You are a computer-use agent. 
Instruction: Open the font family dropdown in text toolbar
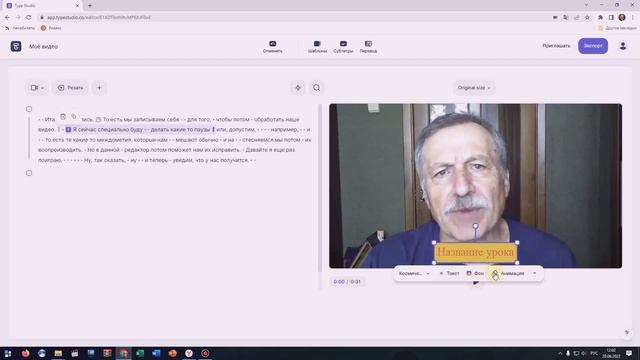[414, 273]
